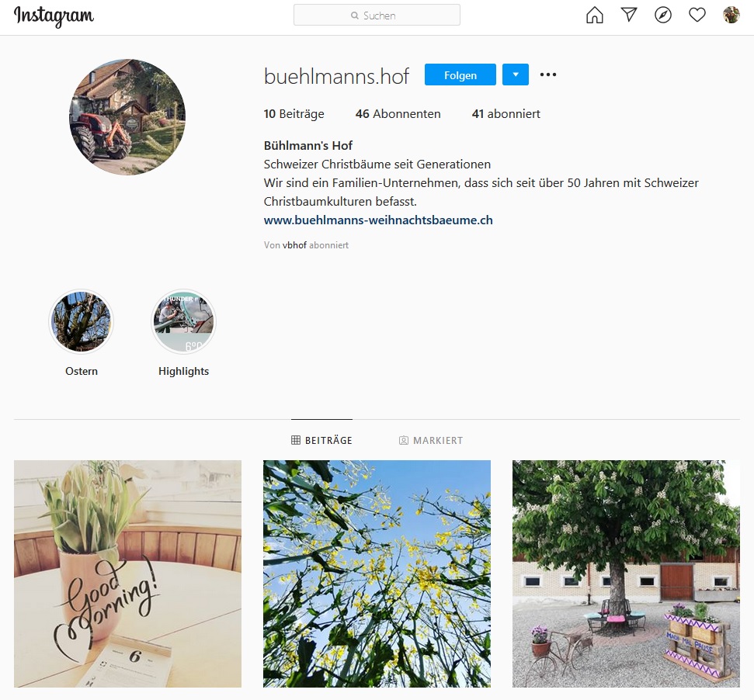754x700 pixels.
Task: Follow the account with Folgen button
Action: [460, 75]
